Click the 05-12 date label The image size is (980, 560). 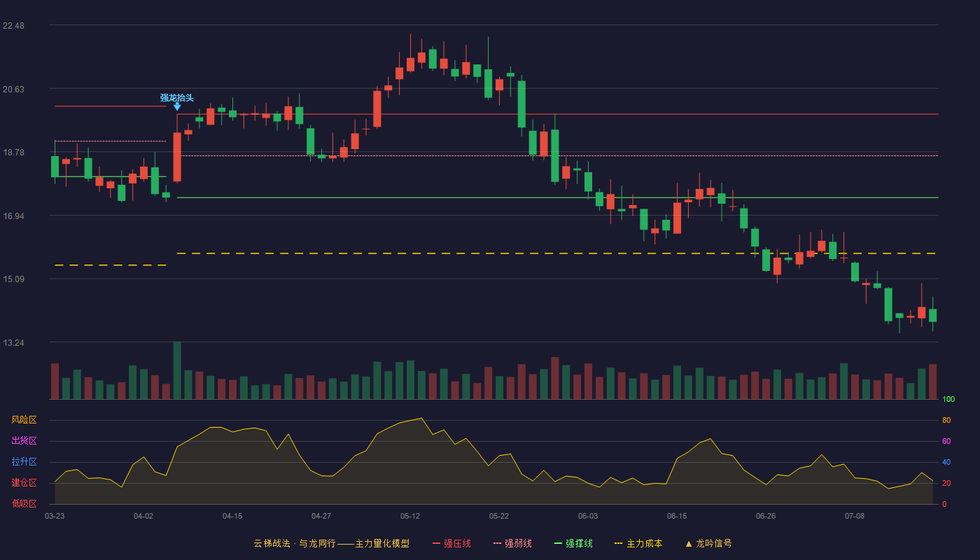(410, 516)
